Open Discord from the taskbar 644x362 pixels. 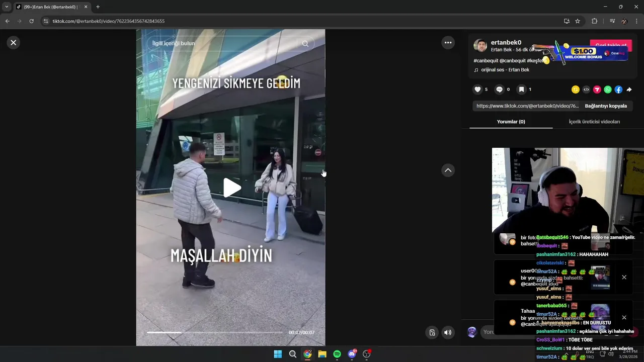tap(352, 354)
